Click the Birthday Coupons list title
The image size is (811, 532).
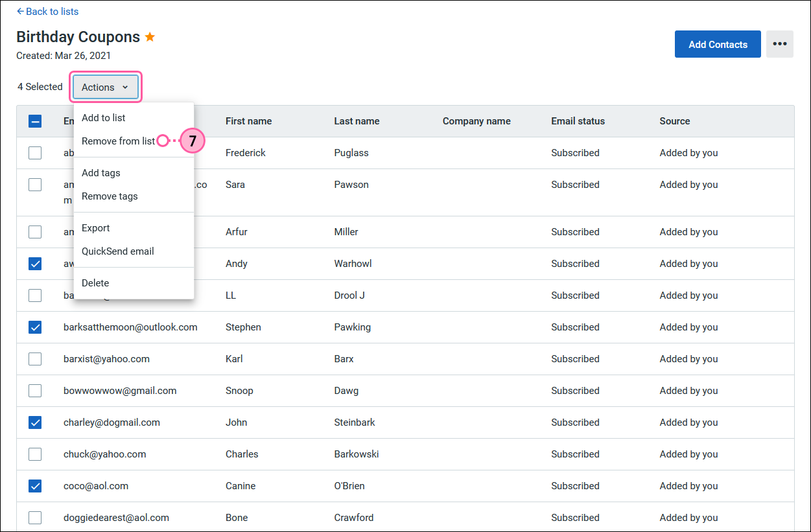tap(78, 37)
